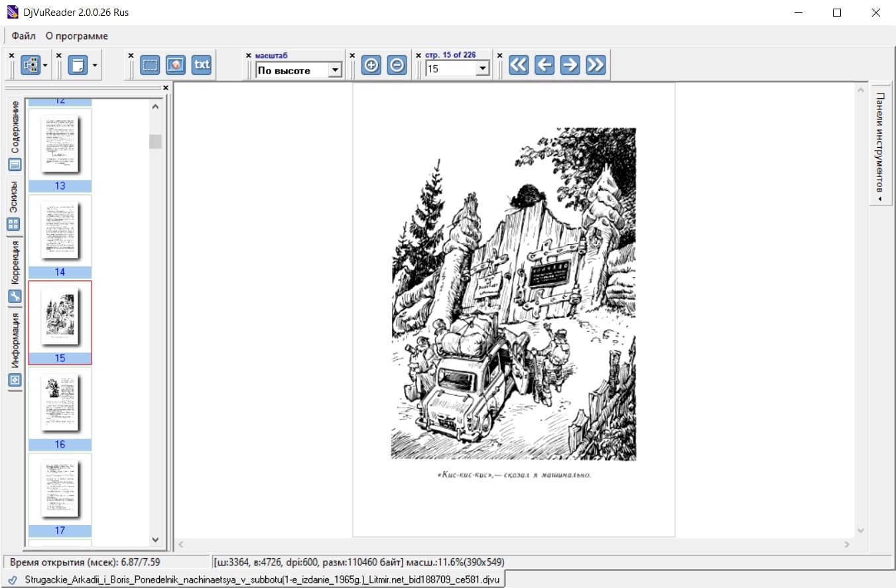Click the image export tool button
Screen dimensions: 896x588
pos(176,65)
